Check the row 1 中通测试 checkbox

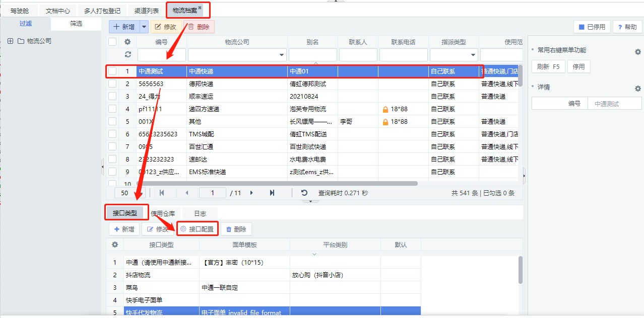pos(112,71)
